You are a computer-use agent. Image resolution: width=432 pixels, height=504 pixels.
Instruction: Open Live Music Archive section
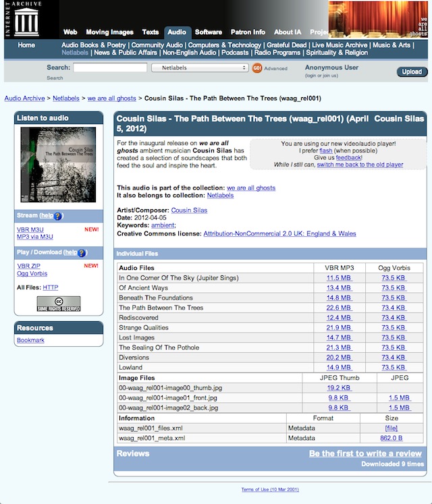(x=340, y=45)
